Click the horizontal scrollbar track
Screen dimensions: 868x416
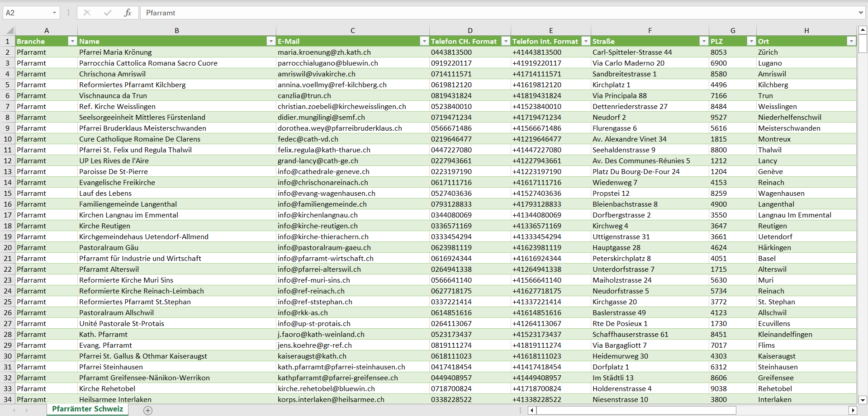(693, 410)
